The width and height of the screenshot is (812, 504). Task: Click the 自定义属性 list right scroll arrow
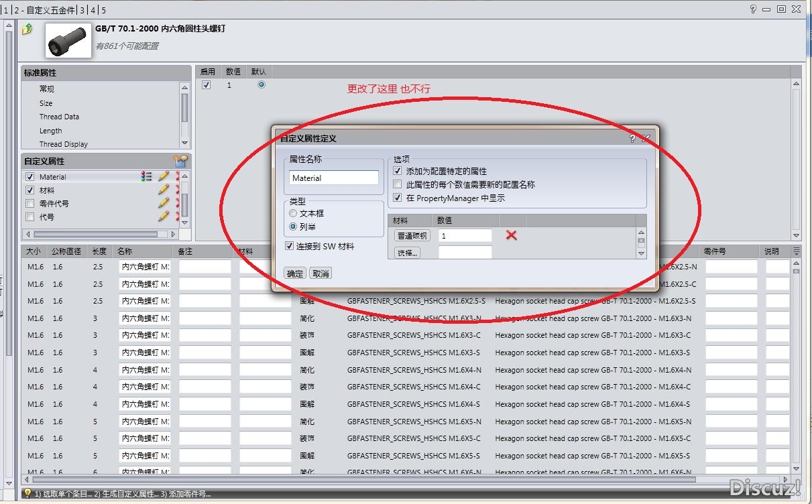point(173,235)
